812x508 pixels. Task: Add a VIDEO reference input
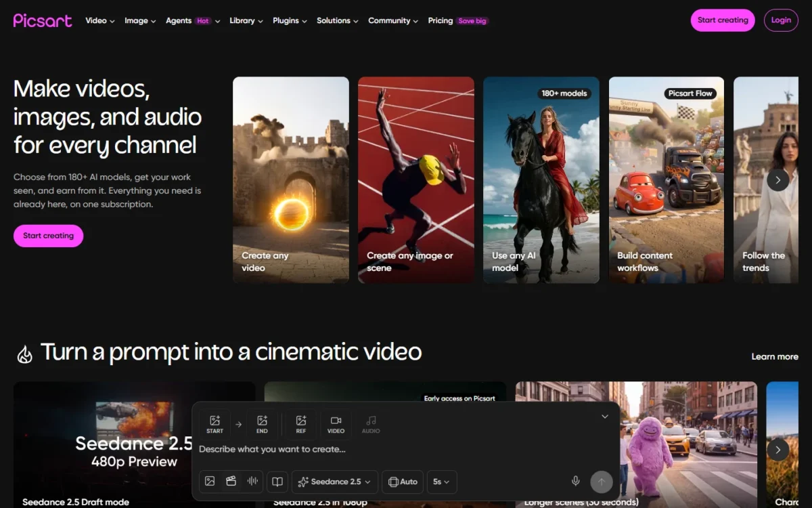click(x=336, y=424)
